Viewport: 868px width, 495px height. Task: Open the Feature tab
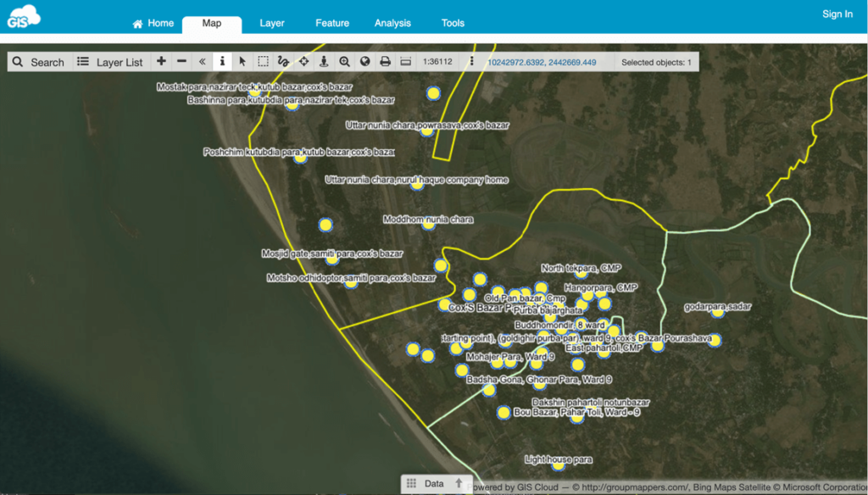tap(332, 24)
